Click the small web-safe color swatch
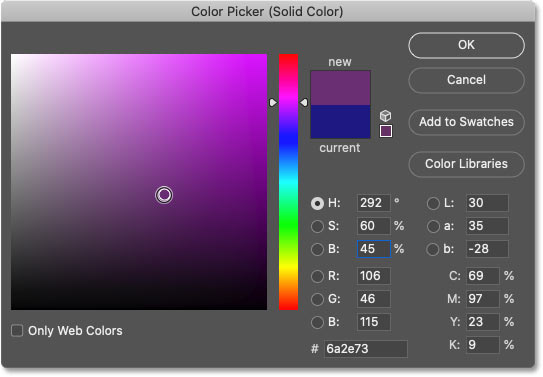The image size is (543, 377). 386,131
